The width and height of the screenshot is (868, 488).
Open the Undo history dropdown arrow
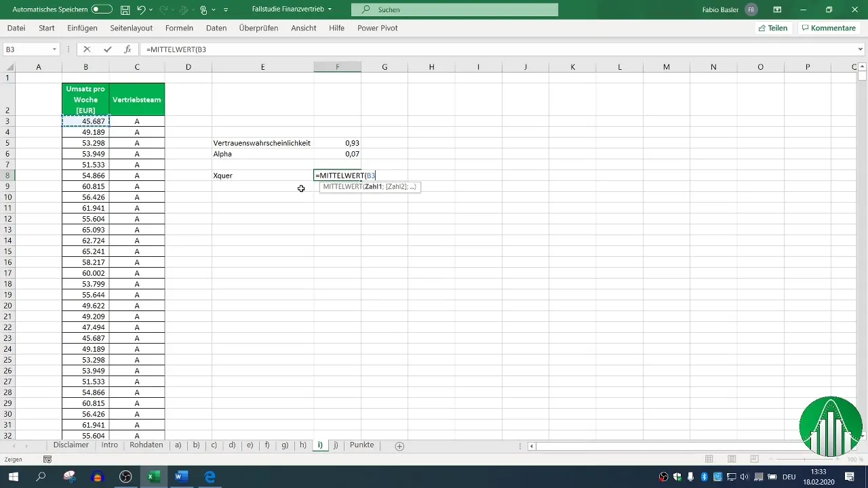[151, 9]
